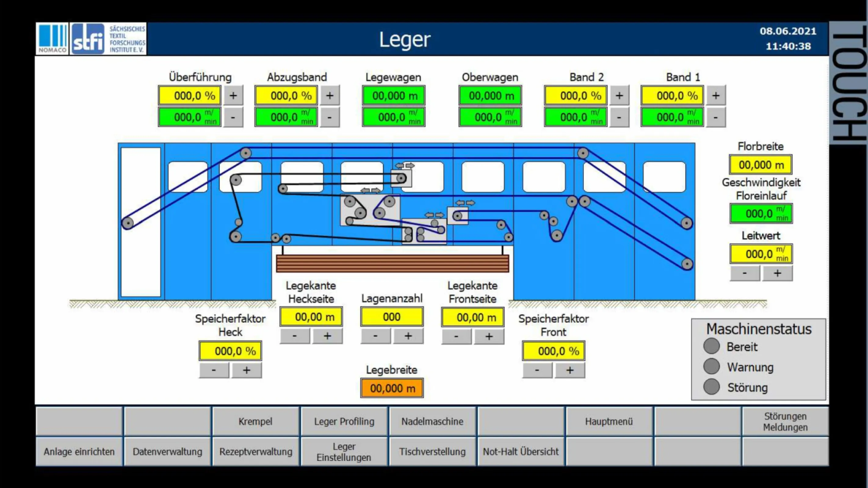Increase the Leitwert value with plus
Image resolution: width=868 pixels, height=488 pixels.
777,273
